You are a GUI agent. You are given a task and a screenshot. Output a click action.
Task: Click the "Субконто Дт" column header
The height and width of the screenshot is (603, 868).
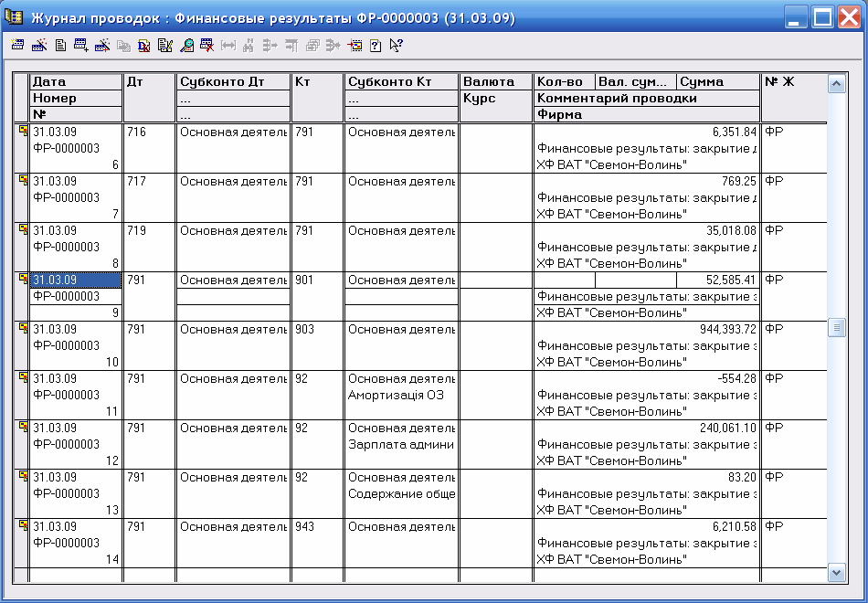[232, 81]
